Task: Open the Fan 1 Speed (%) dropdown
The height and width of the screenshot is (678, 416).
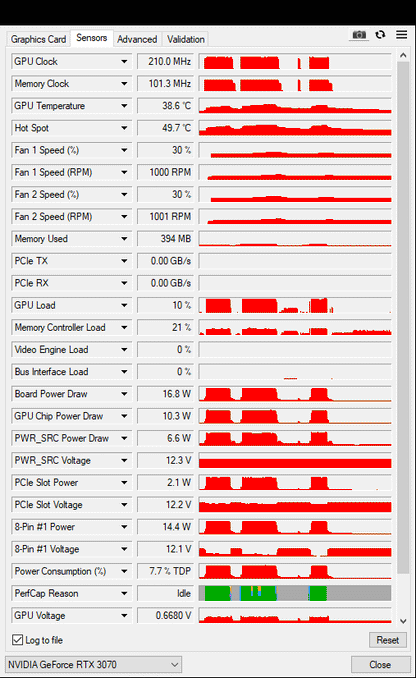Action: click(124, 150)
